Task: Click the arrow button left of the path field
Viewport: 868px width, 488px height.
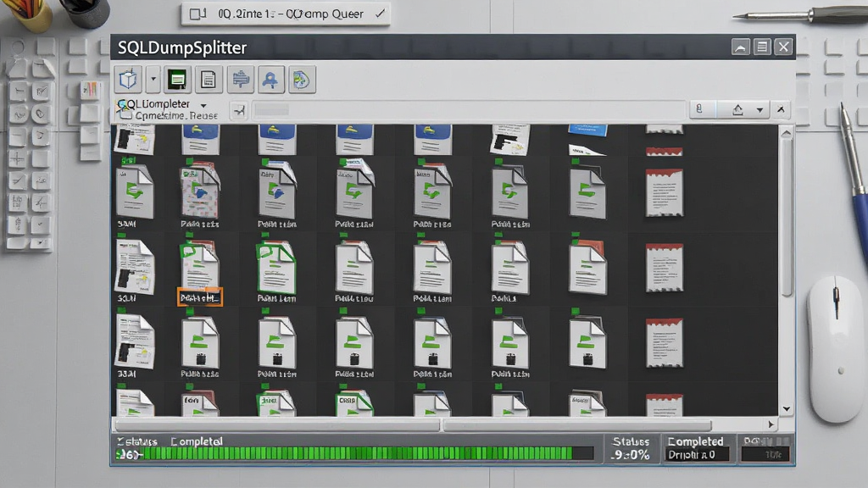Action: (238, 111)
